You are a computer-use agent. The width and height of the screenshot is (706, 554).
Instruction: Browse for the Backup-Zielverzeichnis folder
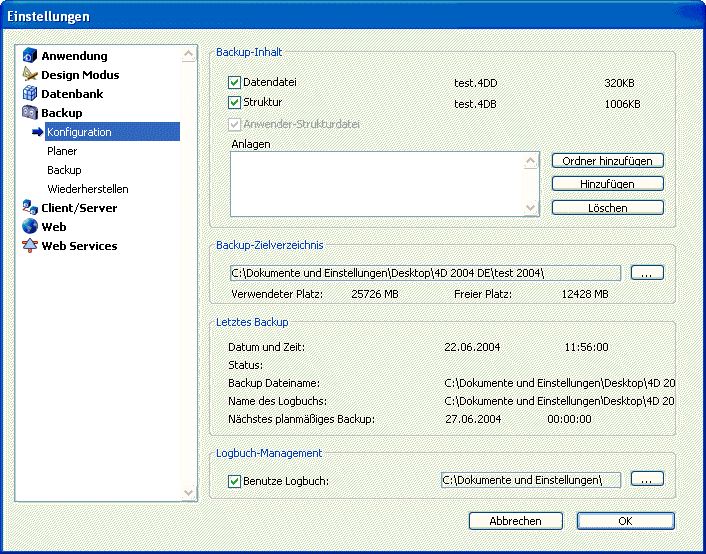tap(647, 273)
